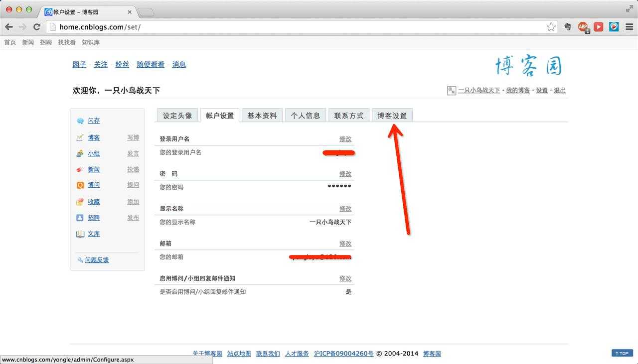This screenshot has width=638, height=364.
Task: Click the 写博 shortcut link
Action: (133, 138)
